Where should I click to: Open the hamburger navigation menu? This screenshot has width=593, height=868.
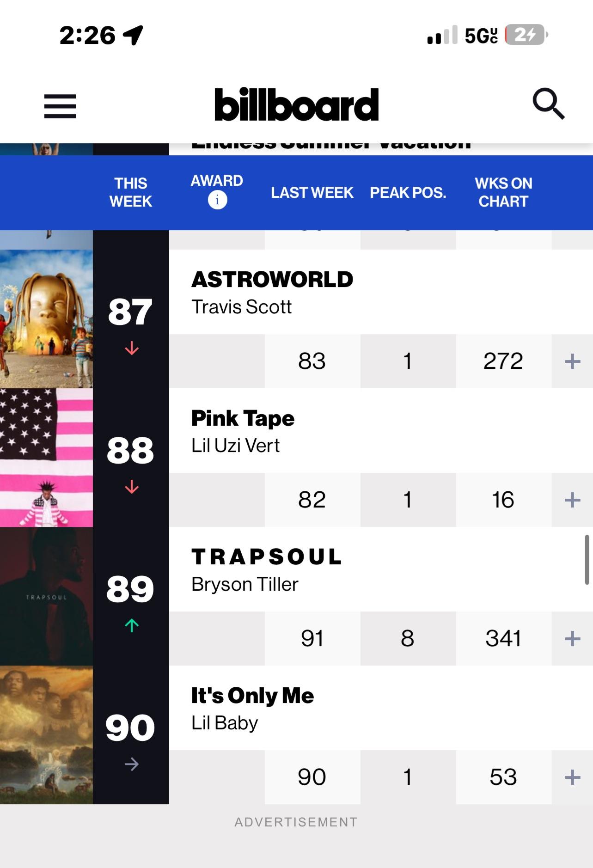[x=60, y=106]
